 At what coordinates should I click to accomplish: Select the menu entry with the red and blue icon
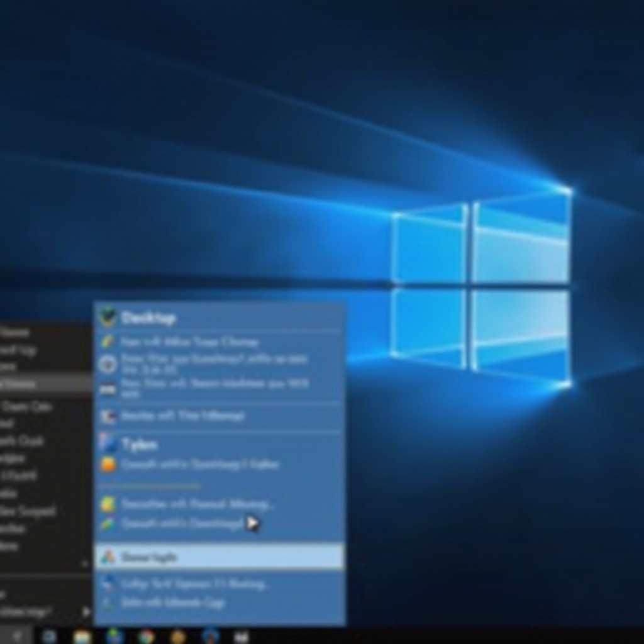[182, 416]
